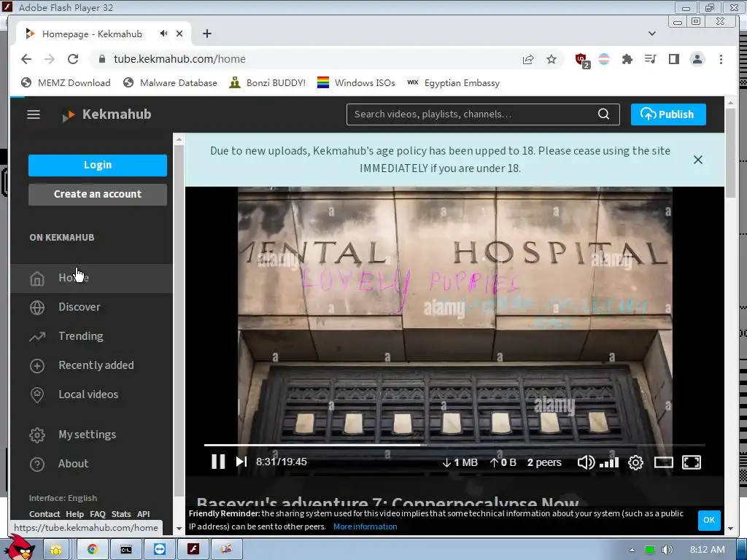Image resolution: width=747 pixels, height=560 pixels.
Task: Open the Chrome profile avatar
Action: tap(697, 59)
